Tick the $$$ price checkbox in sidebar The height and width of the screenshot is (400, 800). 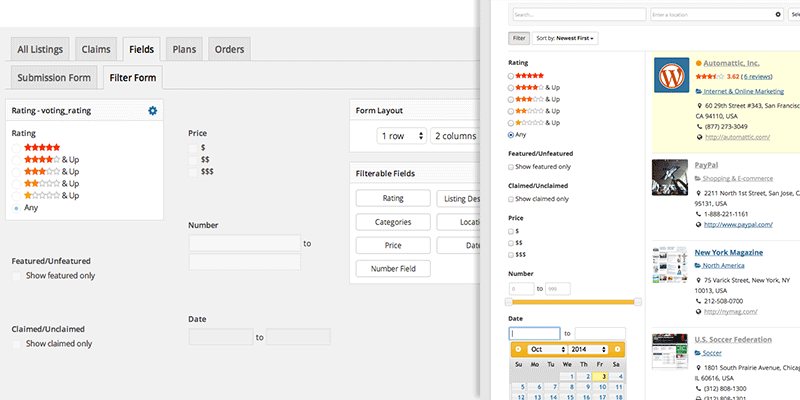coord(511,255)
